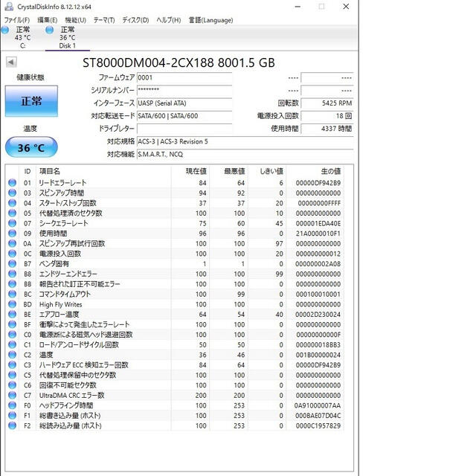Click status icon for コマンドタイムアウト row
Screen dimensions: 476x476
tap(12, 294)
